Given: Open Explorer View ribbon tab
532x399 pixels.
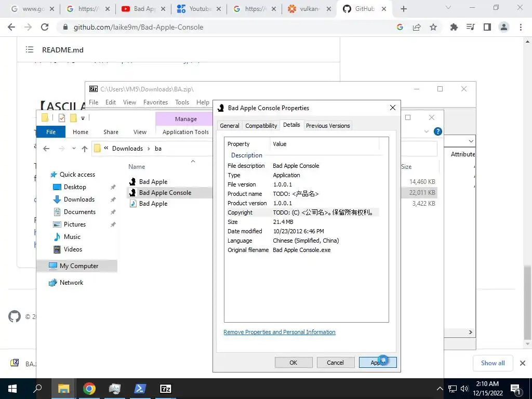Looking at the screenshot, I should 140,132.
